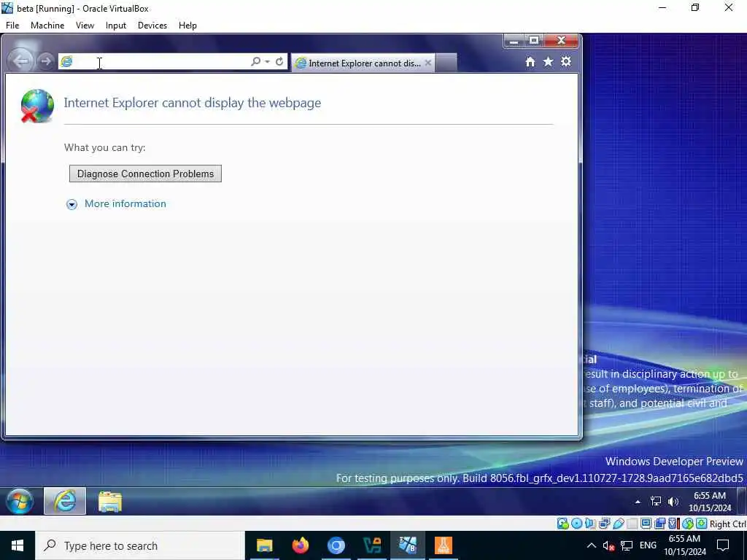Open VirtualBox Manager host taskbar icon

(371, 545)
